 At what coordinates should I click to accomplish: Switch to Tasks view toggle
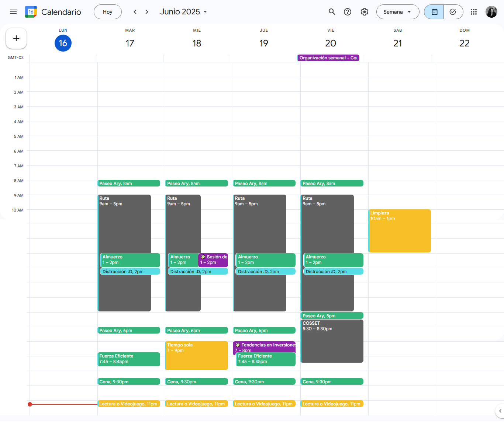453,12
